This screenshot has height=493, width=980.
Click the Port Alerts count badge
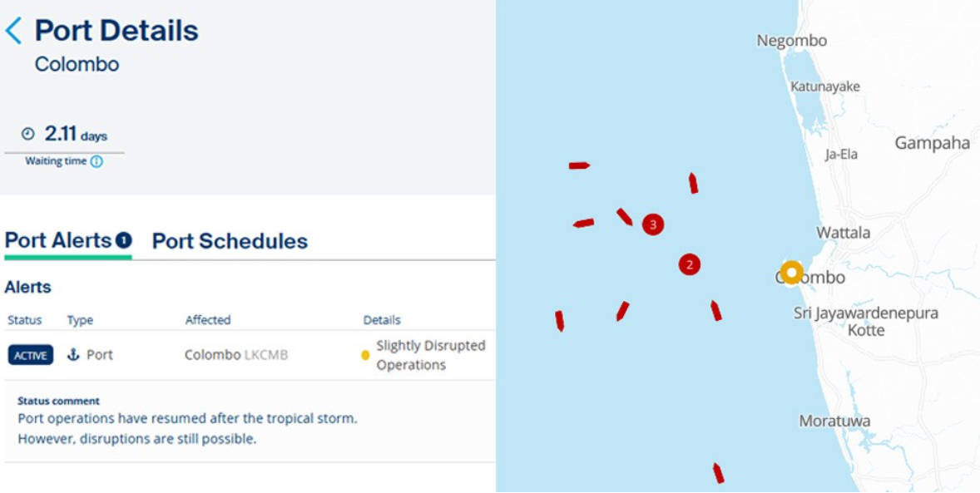(123, 241)
